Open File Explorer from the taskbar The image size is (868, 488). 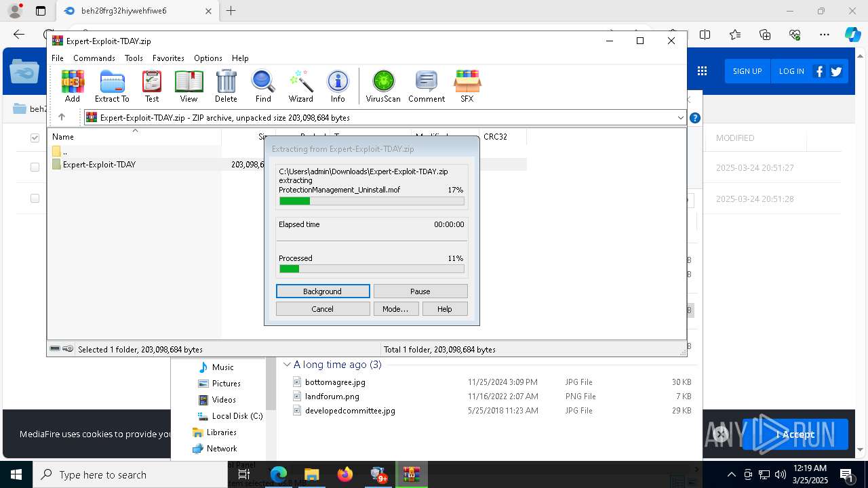tap(312, 474)
